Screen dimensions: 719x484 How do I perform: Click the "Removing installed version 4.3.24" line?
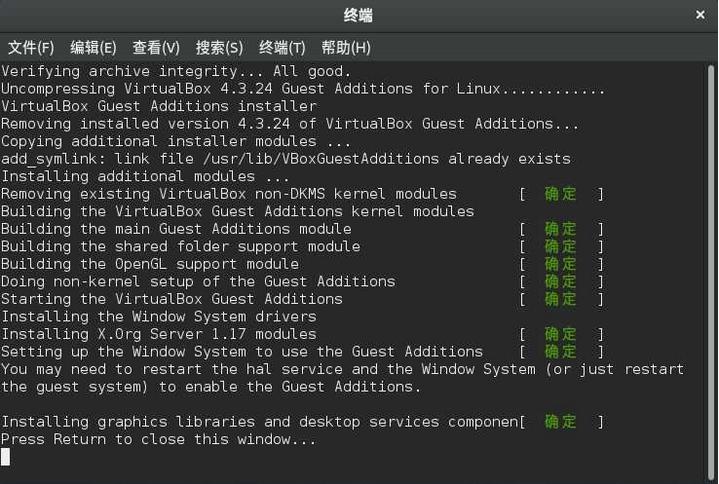click(x=290, y=124)
